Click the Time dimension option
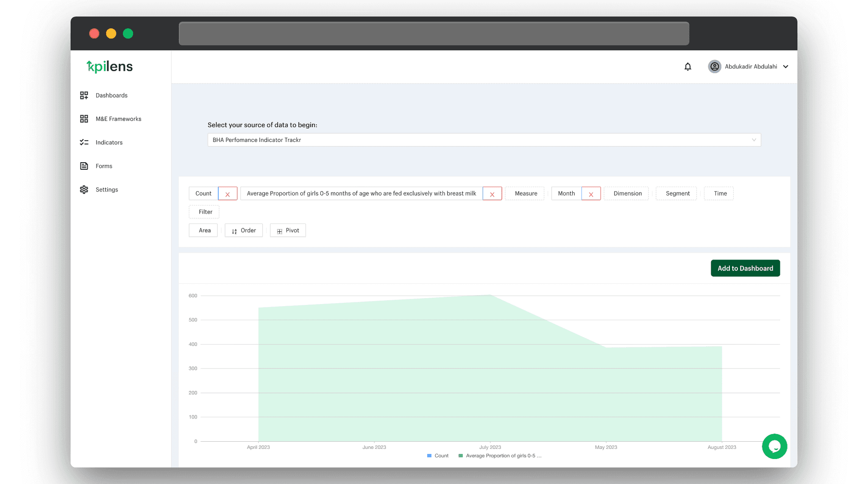 tap(720, 193)
